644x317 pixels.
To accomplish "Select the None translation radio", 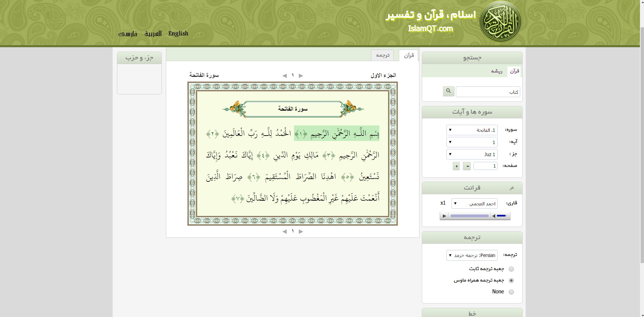I will [x=511, y=292].
